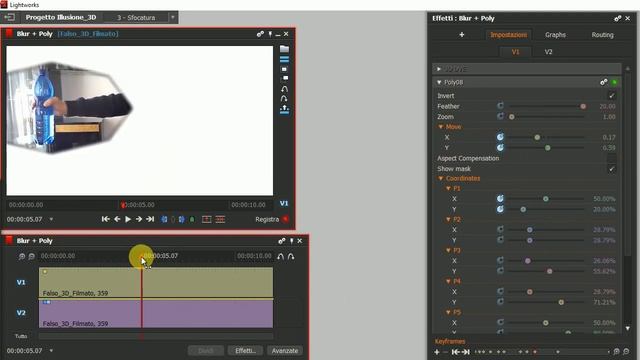Viewport: 640px width, 360px height.
Task: Click the blue striped icon in viewer sidebar
Action: pos(284,59)
